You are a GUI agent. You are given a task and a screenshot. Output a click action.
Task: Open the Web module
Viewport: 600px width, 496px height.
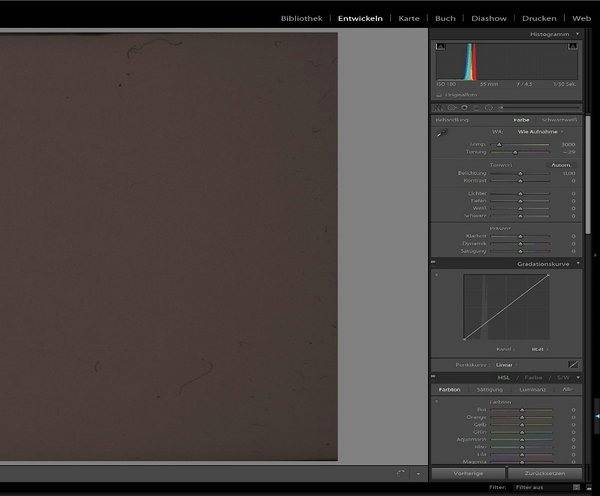pos(582,18)
